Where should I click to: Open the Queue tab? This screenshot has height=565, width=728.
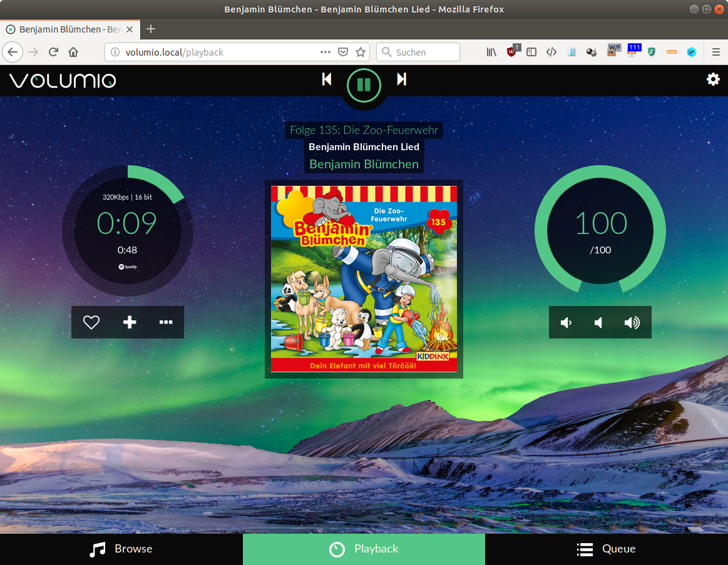point(607,549)
